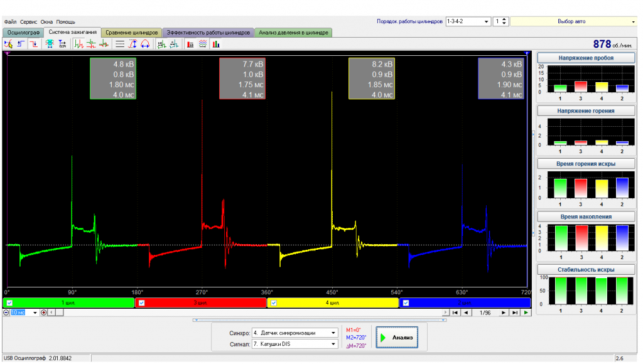Toggle the blue 2 цил. checkbox
The image size is (643, 364).
pyautogui.click(x=406, y=303)
